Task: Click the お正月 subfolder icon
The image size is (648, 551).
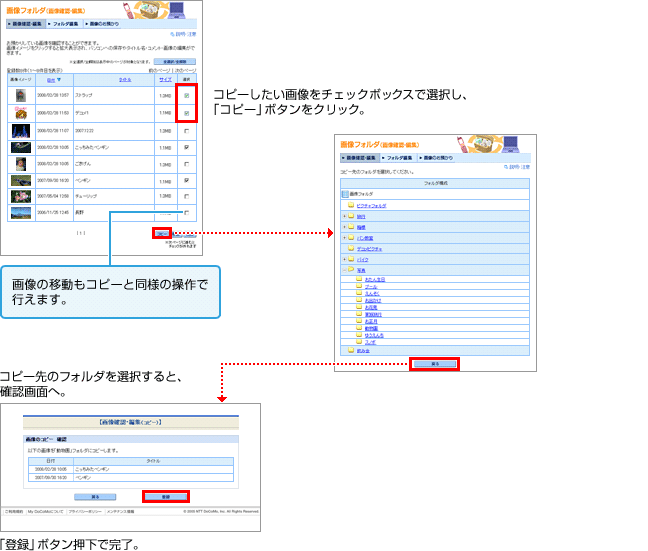Action: tap(359, 321)
